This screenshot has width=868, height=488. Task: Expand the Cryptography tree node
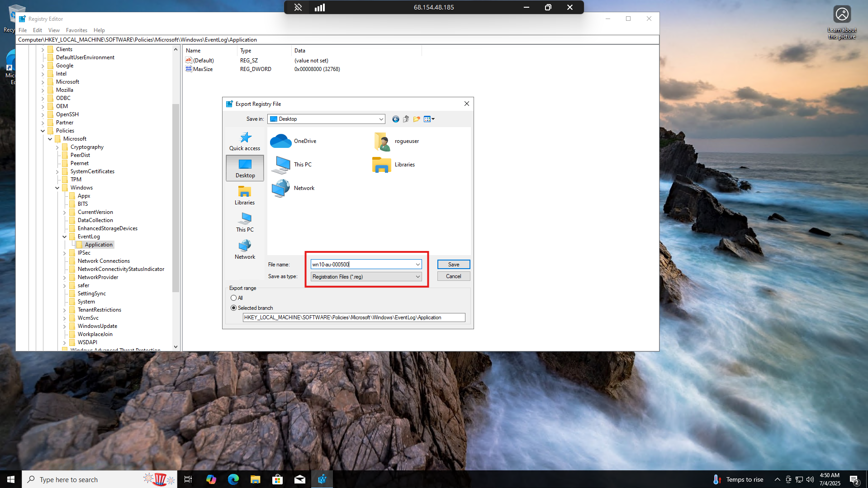pos(57,147)
